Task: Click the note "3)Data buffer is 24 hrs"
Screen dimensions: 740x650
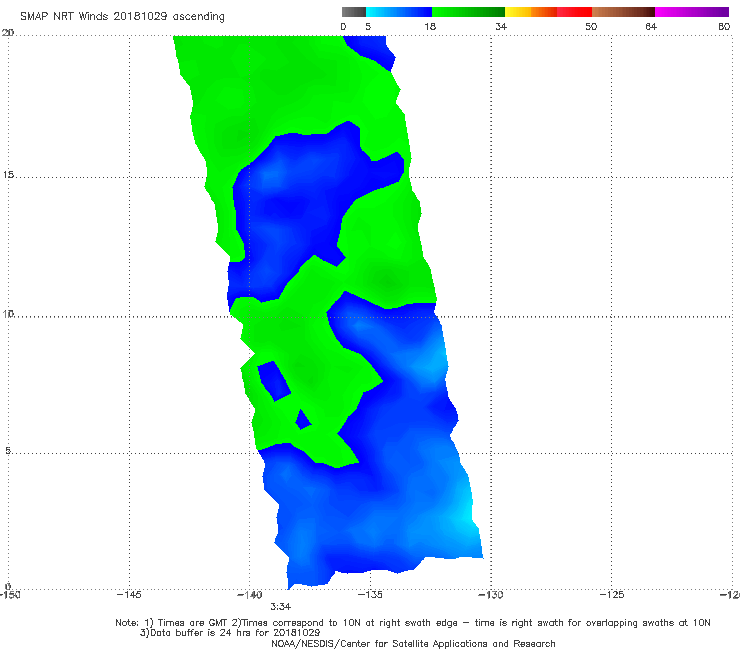Action: coord(230,633)
